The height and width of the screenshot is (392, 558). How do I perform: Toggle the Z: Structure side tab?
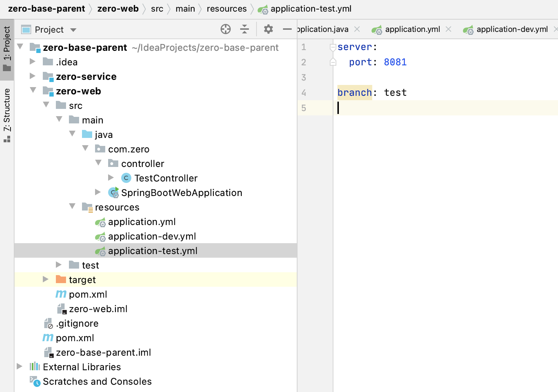(7, 115)
